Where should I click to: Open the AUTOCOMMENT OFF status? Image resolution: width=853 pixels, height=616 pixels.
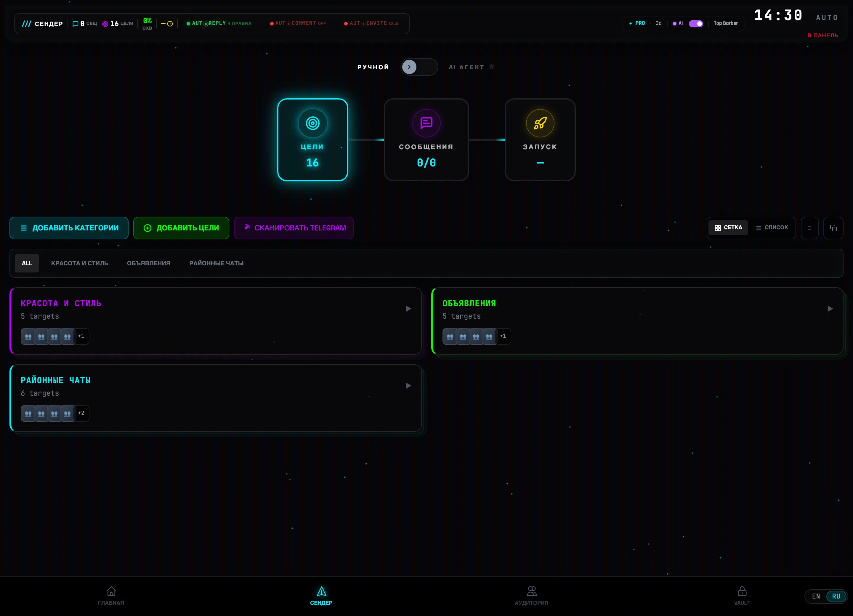tap(298, 23)
